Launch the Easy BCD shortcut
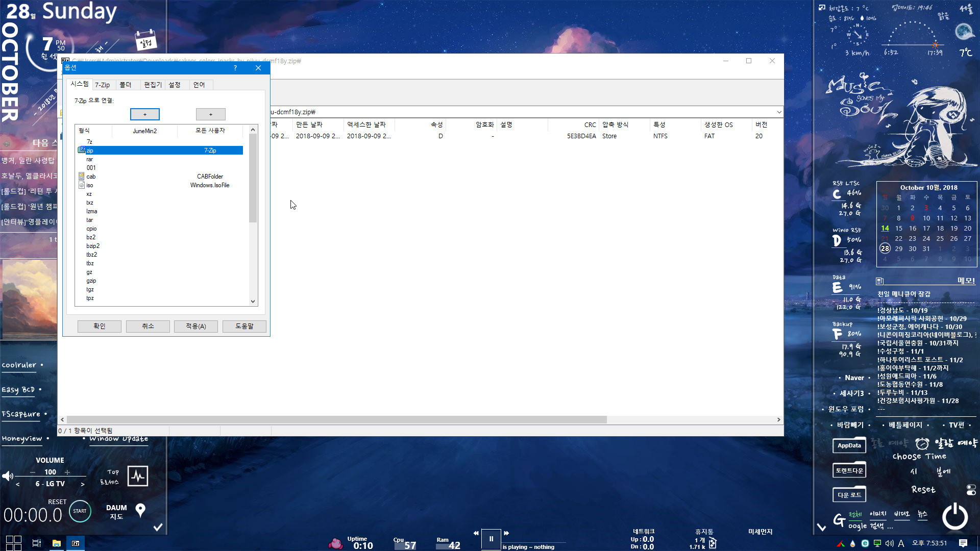 [x=18, y=389]
